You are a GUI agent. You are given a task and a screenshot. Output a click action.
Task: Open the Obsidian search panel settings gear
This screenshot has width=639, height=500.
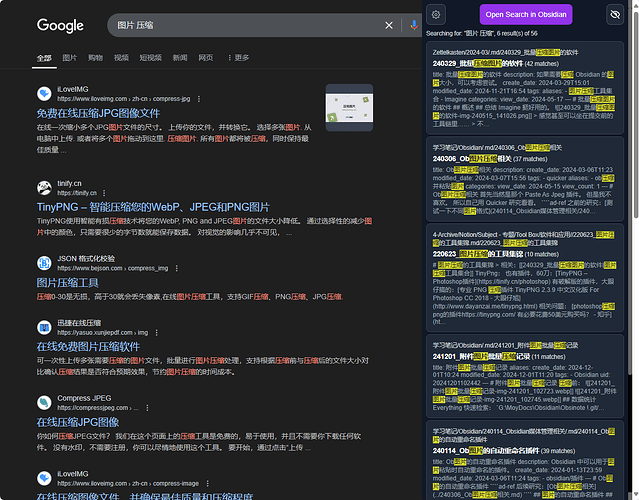click(x=436, y=15)
